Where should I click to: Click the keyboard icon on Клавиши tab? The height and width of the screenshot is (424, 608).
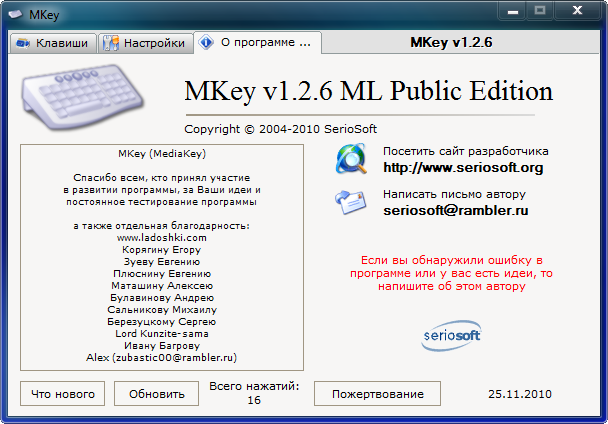click(23, 43)
